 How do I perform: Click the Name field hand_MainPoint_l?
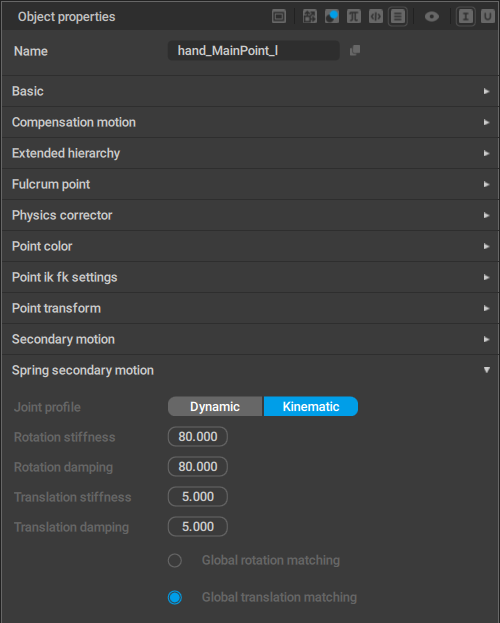[x=254, y=50]
